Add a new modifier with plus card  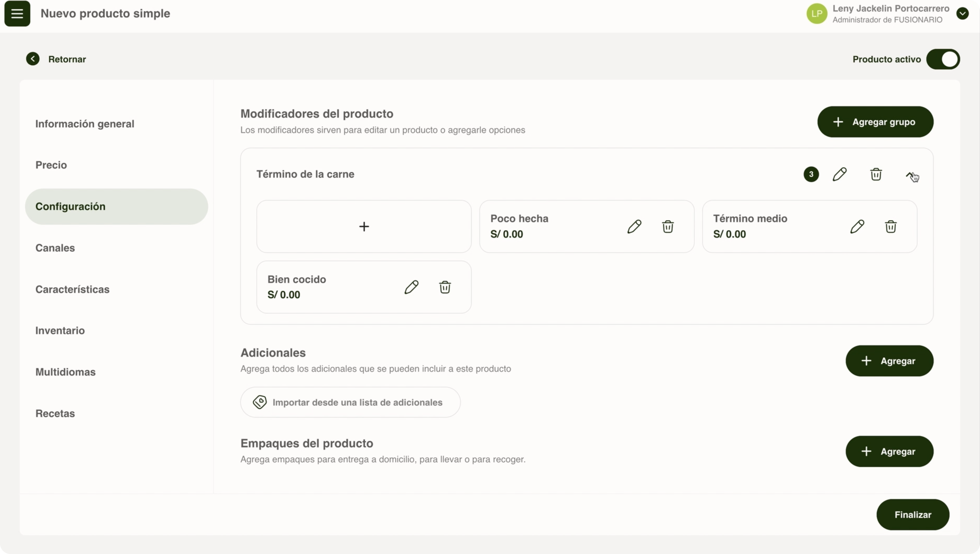tap(364, 226)
